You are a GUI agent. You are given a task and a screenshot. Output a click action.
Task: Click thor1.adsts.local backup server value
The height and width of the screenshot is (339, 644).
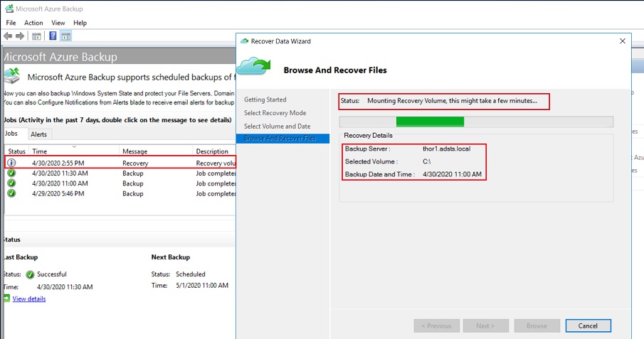pos(446,149)
